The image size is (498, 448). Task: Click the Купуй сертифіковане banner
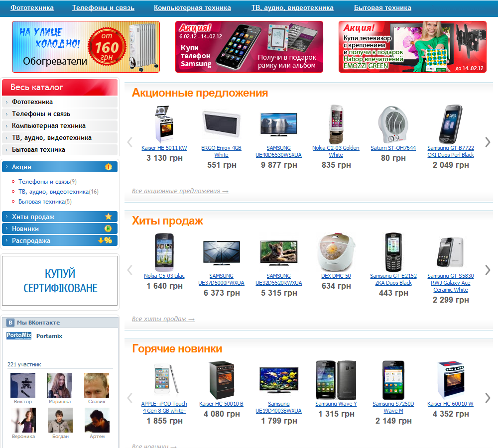(x=60, y=281)
